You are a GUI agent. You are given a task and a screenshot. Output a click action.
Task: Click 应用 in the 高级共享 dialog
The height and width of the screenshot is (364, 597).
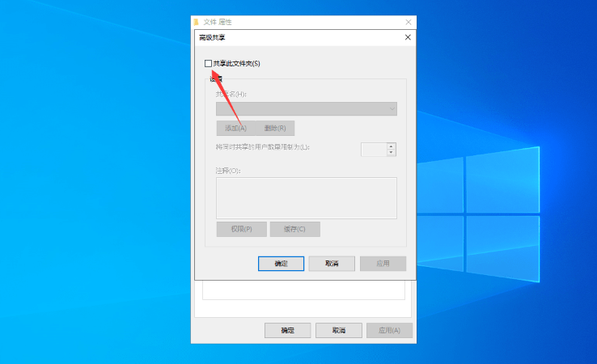click(x=383, y=264)
